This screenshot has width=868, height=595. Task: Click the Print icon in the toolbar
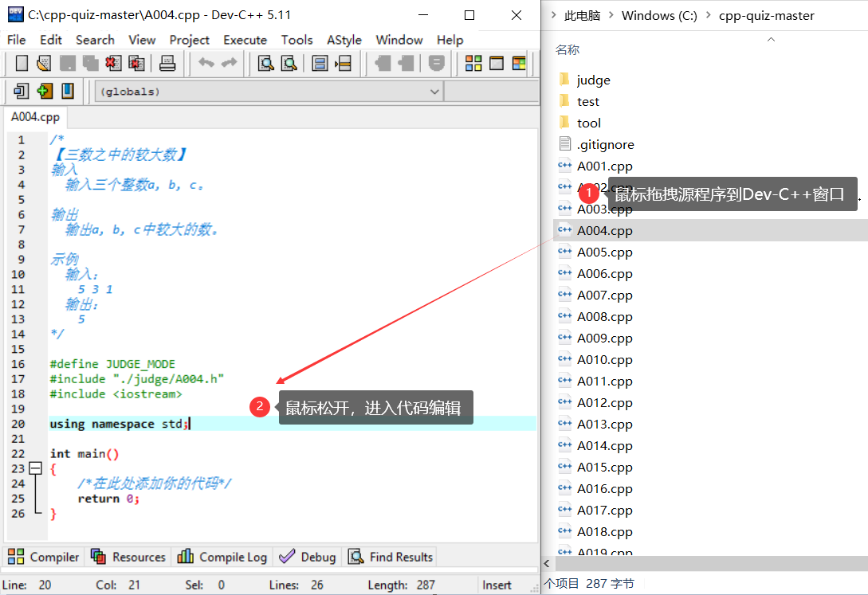167,63
